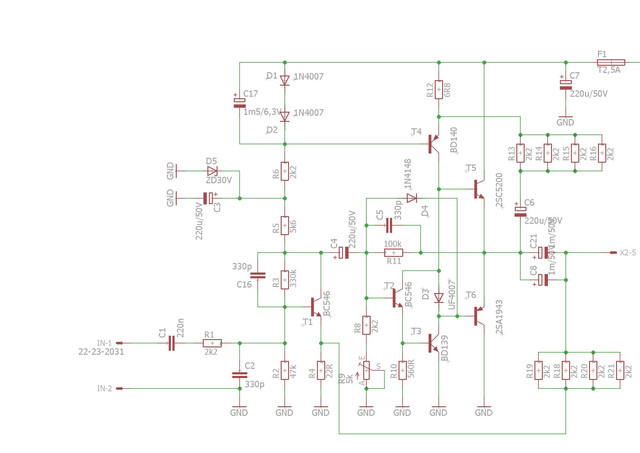This screenshot has width=640, height=453.
Task: Click the '100k' value above R11
Action: [393, 244]
